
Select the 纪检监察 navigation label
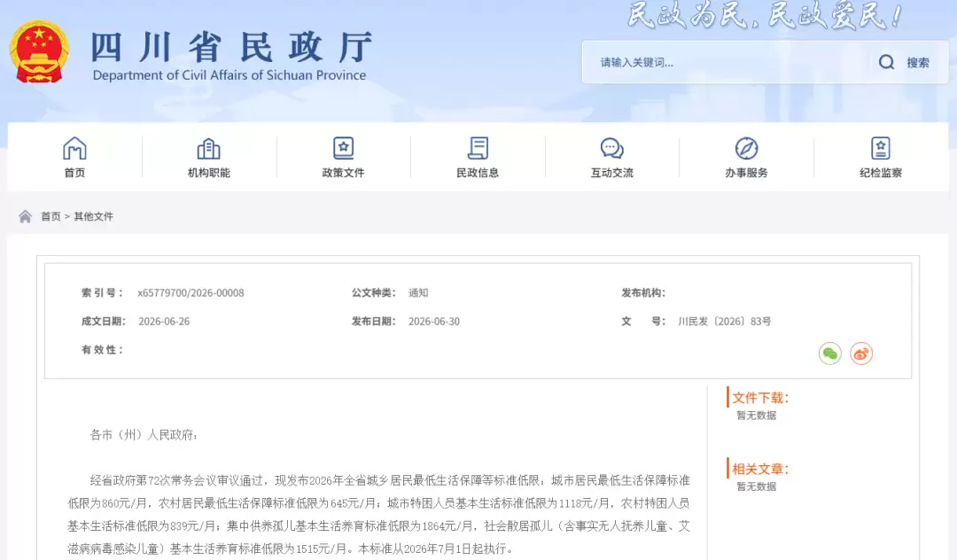click(x=881, y=173)
